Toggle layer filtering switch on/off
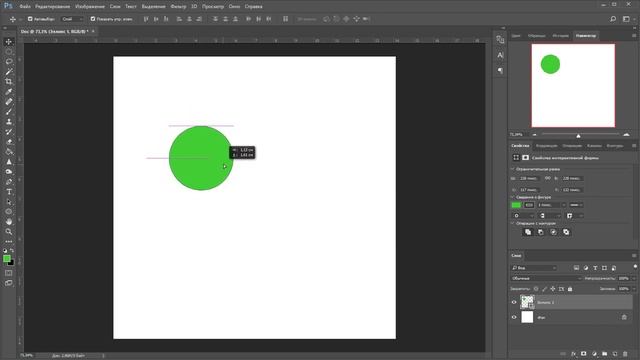Viewport: 640px width, 360px height. 635,267
